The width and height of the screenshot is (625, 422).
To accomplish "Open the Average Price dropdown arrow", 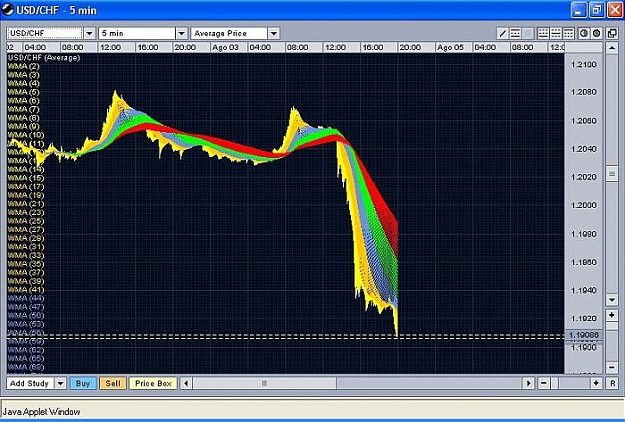I will pos(274,33).
